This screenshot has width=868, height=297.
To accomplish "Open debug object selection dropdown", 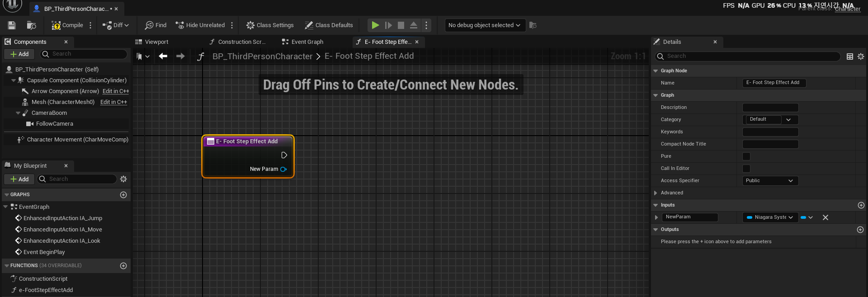I will (485, 25).
